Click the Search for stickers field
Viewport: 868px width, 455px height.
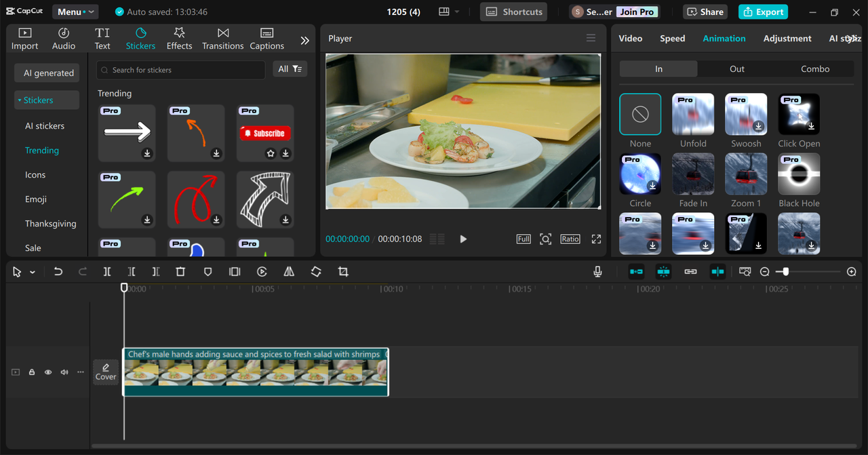180,70
